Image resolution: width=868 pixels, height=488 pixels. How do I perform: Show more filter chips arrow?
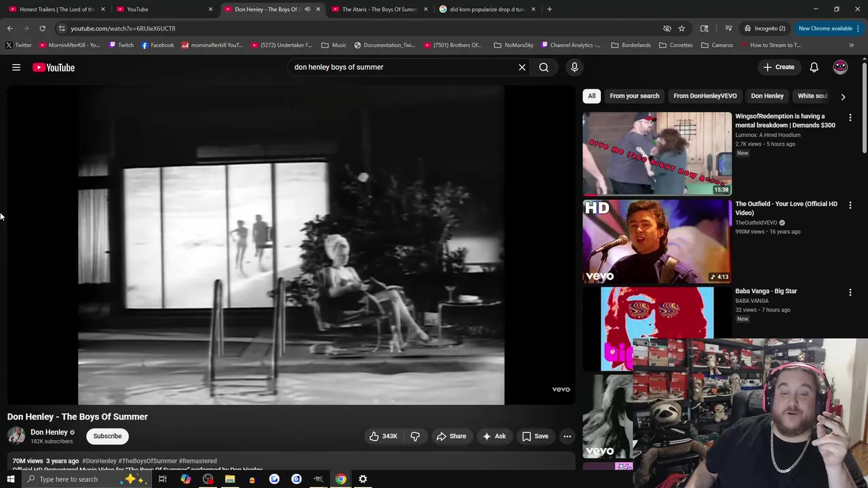point(843,96)
